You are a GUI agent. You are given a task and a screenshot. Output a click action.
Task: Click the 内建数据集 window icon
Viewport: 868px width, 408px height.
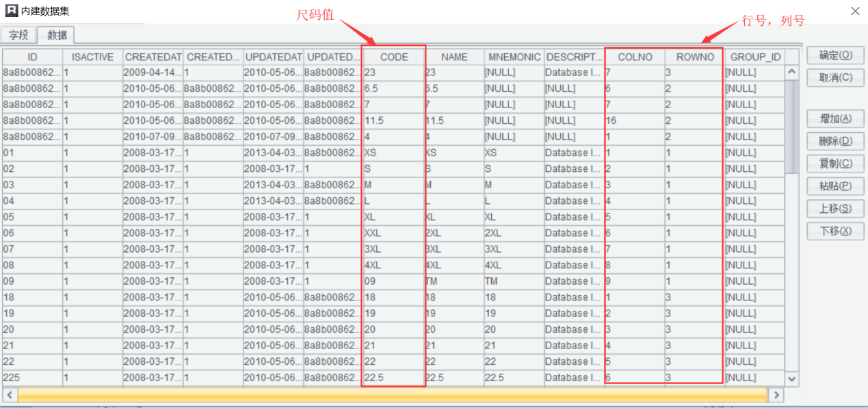pos(11,11)
